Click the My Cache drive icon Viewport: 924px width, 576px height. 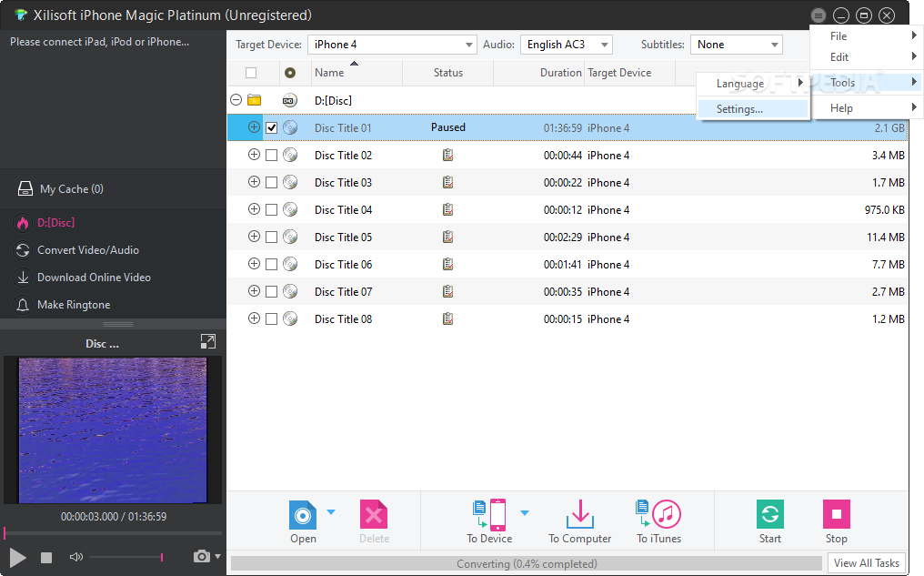click(25, 188)
